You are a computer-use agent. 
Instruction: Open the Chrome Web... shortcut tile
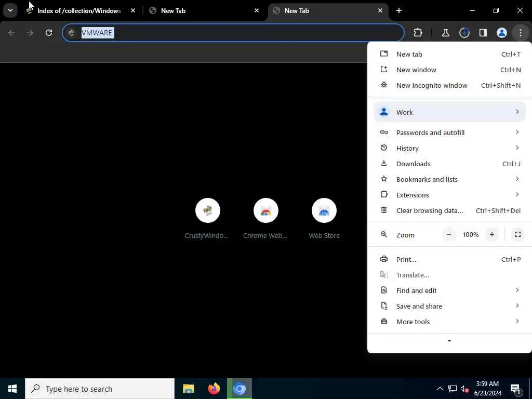click(265, 219)
